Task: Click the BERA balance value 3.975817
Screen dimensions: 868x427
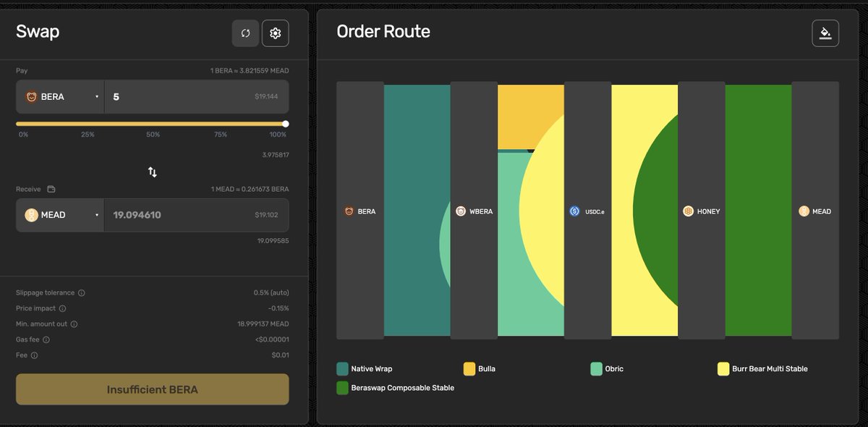Action: (275, 155)
